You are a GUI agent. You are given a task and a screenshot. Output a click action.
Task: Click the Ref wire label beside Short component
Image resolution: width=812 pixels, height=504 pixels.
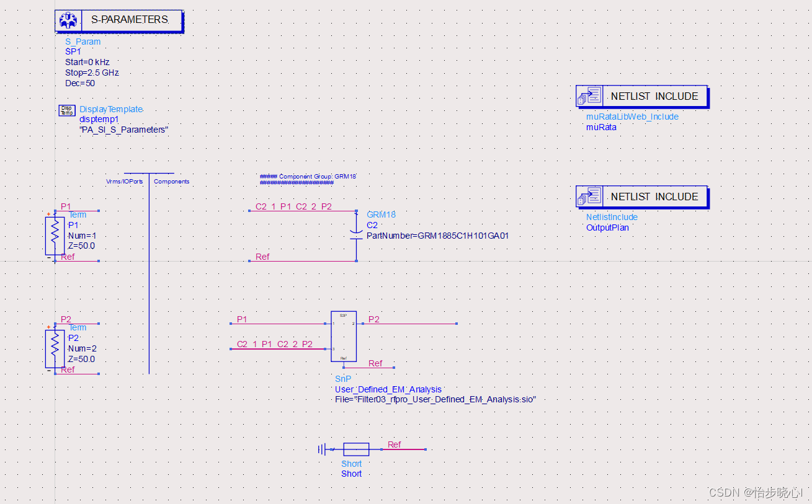[394, 444]
